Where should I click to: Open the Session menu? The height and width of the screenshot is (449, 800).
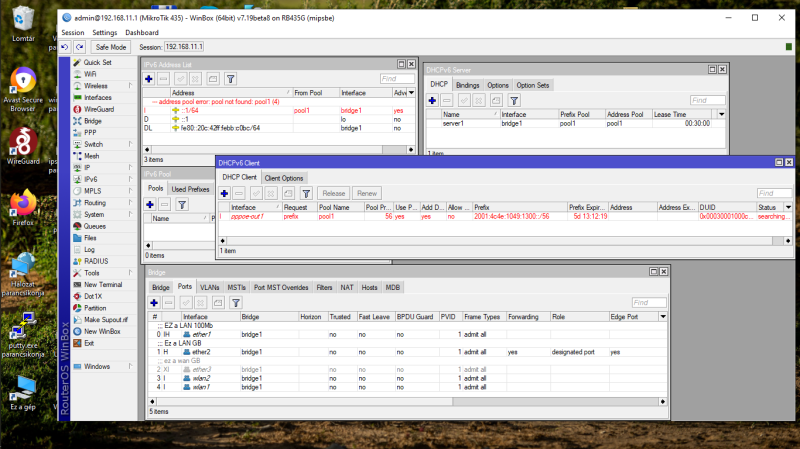(72, 33)
